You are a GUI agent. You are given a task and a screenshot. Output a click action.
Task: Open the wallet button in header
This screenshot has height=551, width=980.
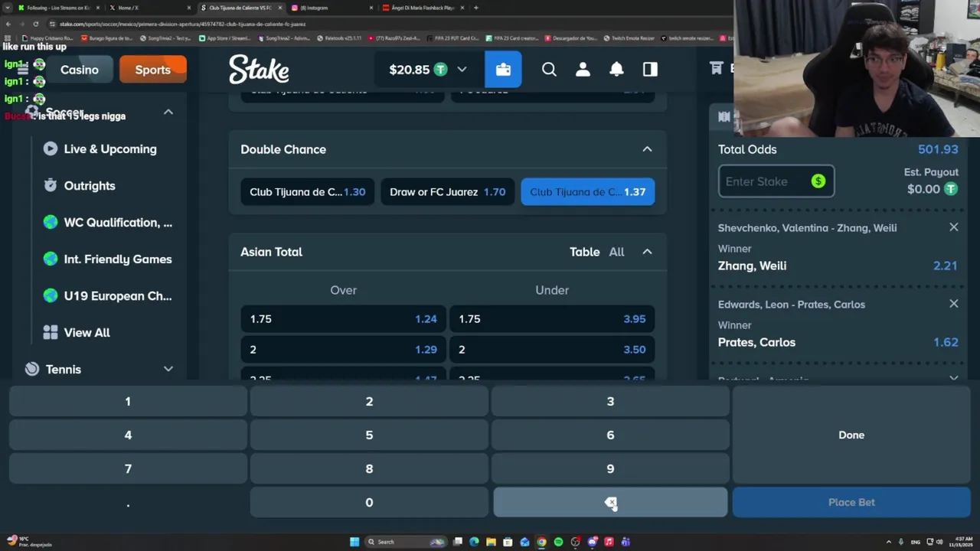[x=503, y=70]
